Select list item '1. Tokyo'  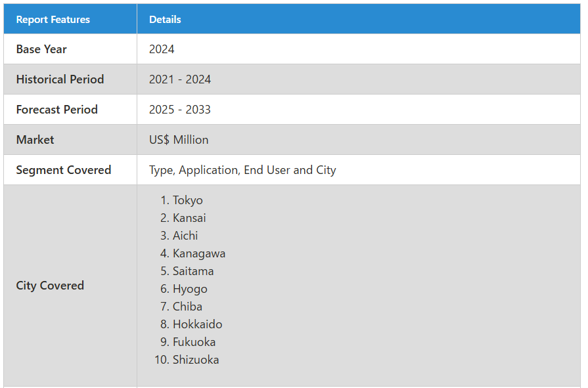[181, 200]
